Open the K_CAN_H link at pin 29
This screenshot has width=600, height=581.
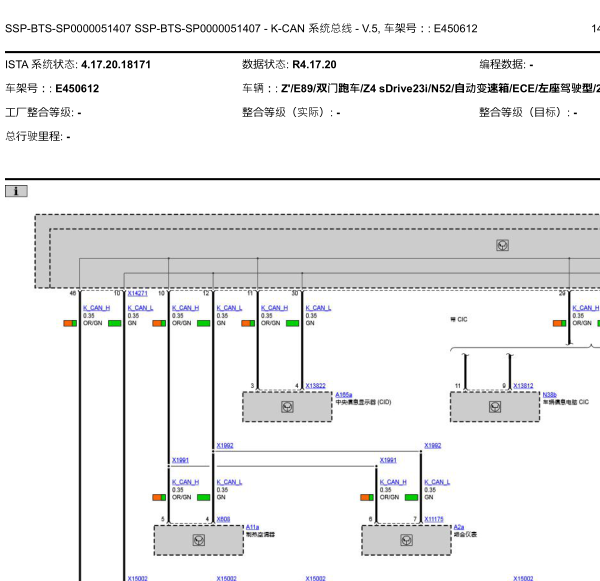[586, 308]
